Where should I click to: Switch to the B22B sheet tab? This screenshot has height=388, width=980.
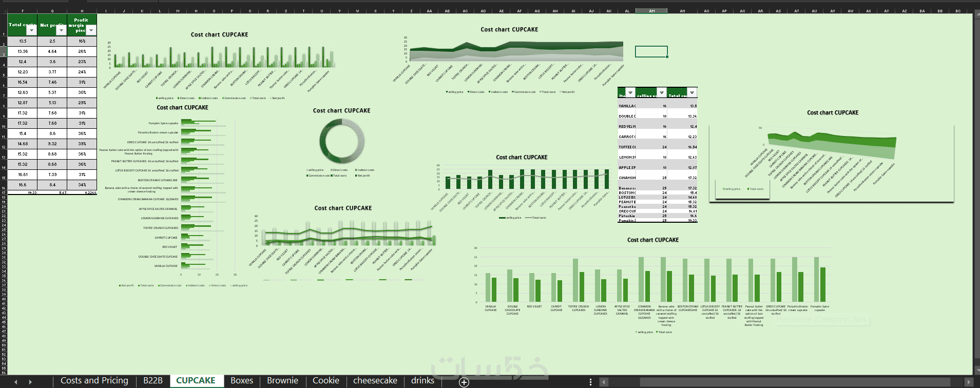153,381
